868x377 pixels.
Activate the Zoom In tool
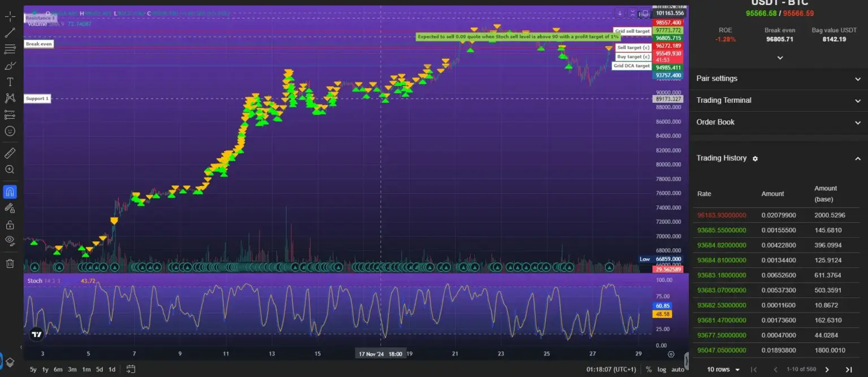[10, 169]
